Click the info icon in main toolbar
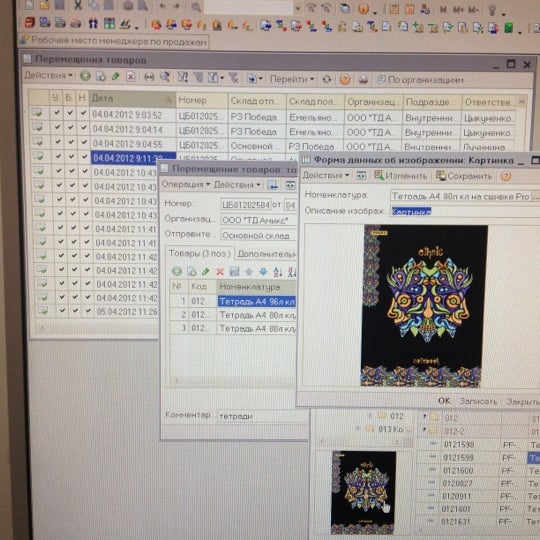The height and width of the screenshot is (540, 540). [x=363, y=8]
